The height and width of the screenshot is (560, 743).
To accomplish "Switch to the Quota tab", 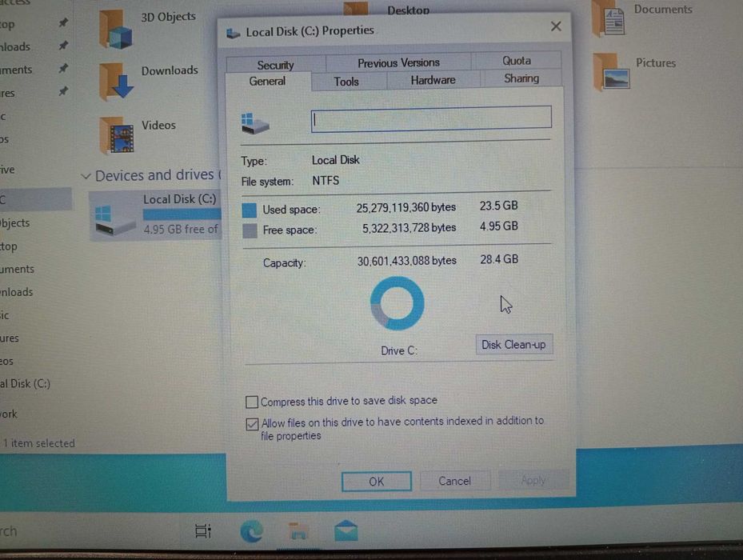I will [x=517, y=61].
